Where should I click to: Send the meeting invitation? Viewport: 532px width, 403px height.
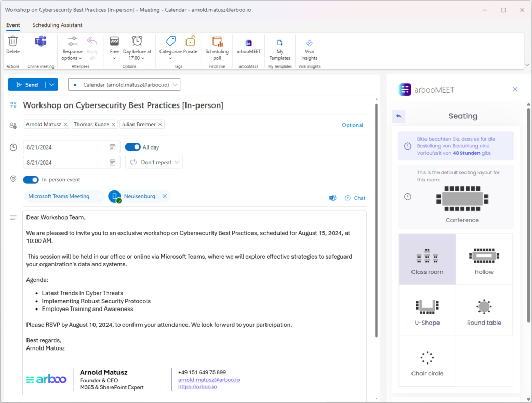[27, 85]
